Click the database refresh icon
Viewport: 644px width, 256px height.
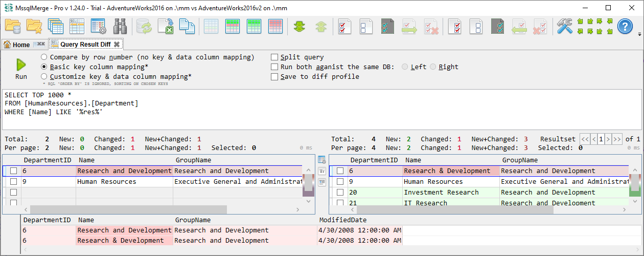tap(144, 26)
